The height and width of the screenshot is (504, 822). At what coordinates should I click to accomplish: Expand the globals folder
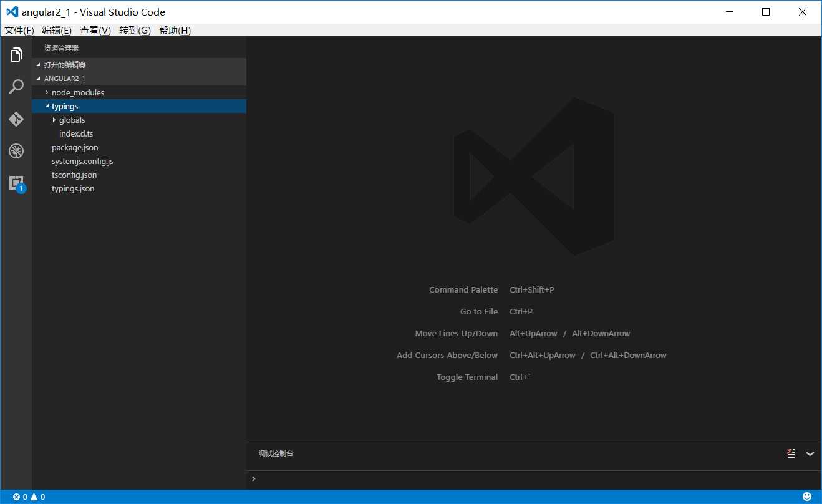point(139,120)
